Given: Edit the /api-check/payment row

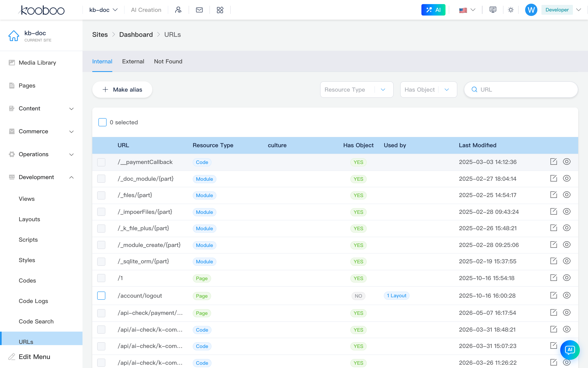Looking at the screenshot, I should pos(553,313).
